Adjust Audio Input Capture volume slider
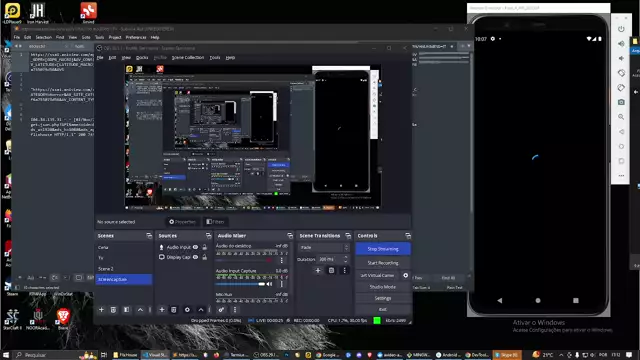 [x=240, y=284]
